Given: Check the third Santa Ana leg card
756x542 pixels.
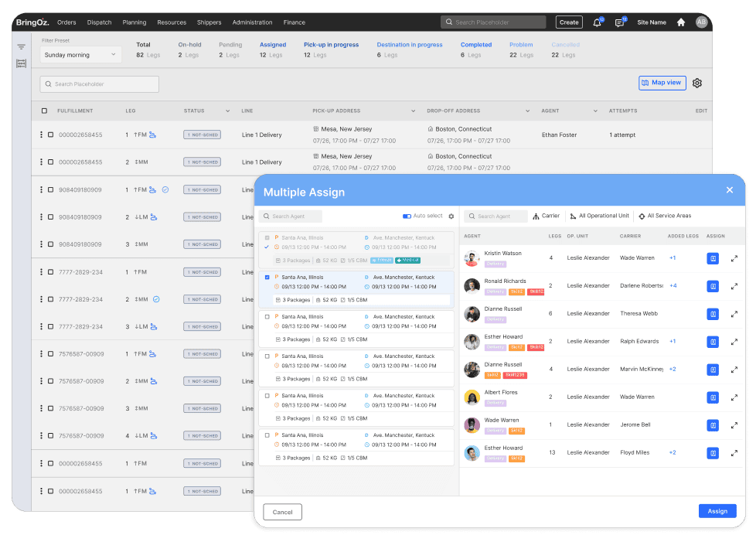Looking at the screenshot, I should click(x=267, y=317).
